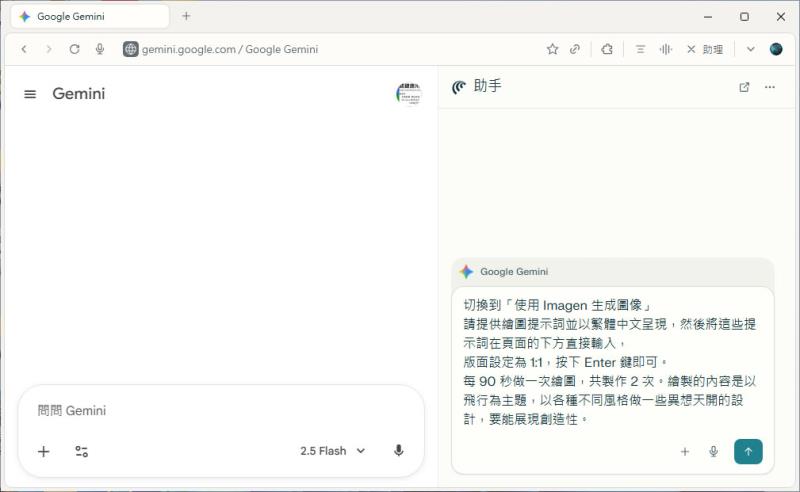
Task: Expand the toolbar chevron dropdown
Action: (751, 49)
